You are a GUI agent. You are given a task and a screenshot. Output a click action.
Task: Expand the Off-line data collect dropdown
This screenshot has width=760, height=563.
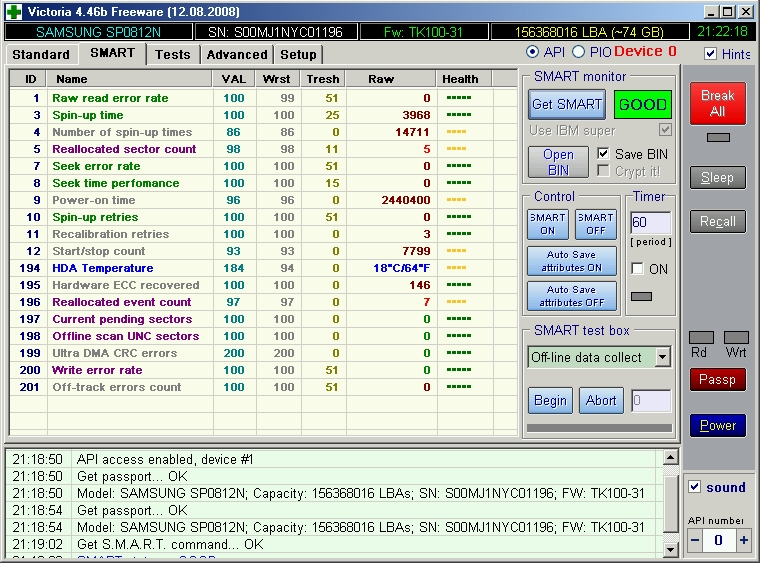(662, 357)
